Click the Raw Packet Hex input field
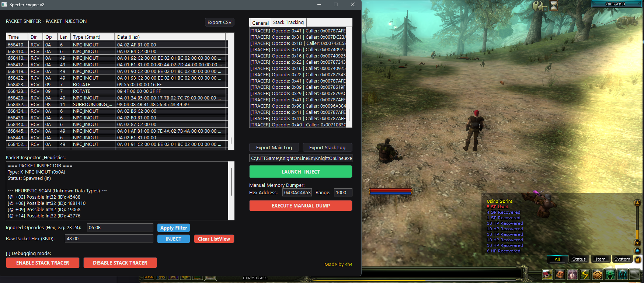Screen dimensions: 644x283 point(109,238)
